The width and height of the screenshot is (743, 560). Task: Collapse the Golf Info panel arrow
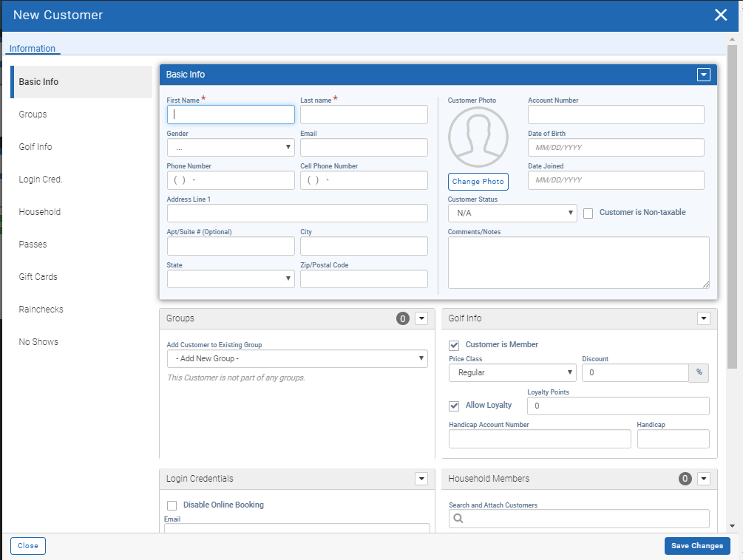(703, 318)
